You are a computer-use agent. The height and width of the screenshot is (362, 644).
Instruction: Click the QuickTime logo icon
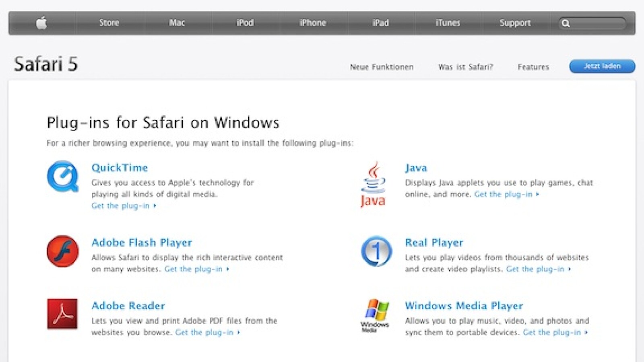(x=63, y=176)
